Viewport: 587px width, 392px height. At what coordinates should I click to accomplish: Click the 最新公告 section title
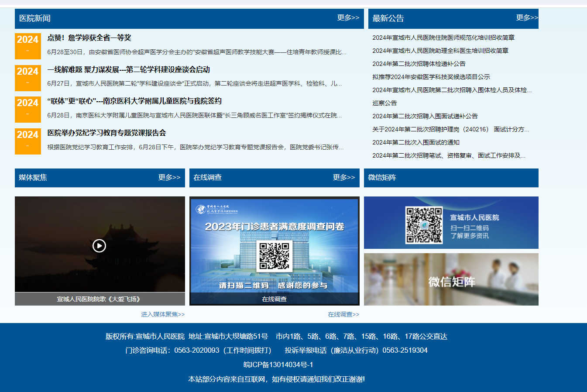click(x=388, y=18)
